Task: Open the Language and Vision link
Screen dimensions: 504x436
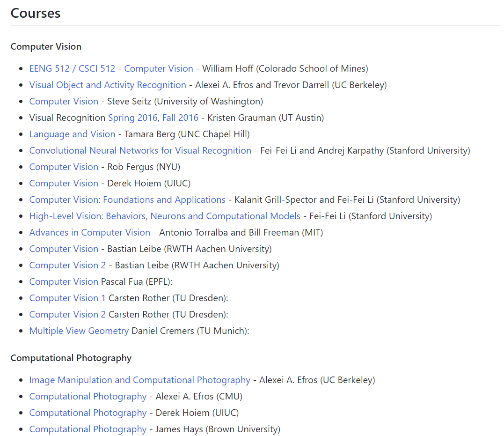Action: tap(73, 134)
